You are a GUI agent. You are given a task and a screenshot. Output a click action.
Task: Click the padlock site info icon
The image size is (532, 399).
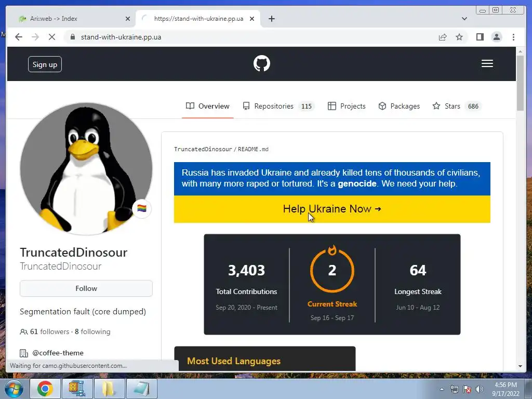click(72, 37)
